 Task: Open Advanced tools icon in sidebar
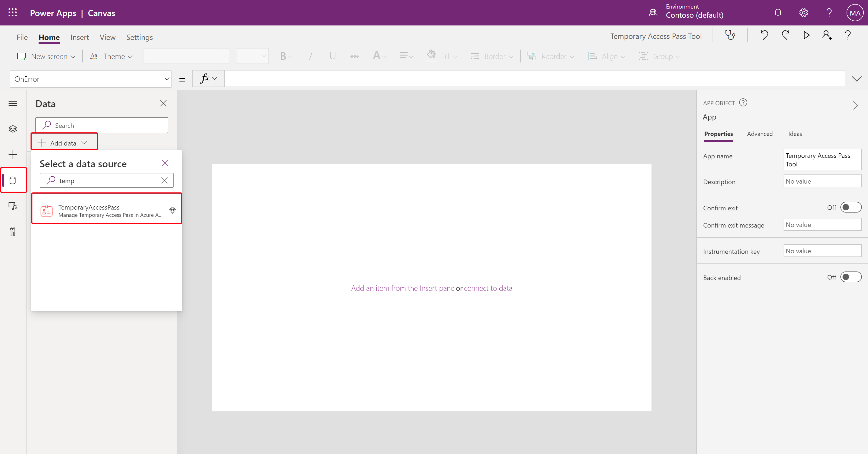[x=13, y=232]
